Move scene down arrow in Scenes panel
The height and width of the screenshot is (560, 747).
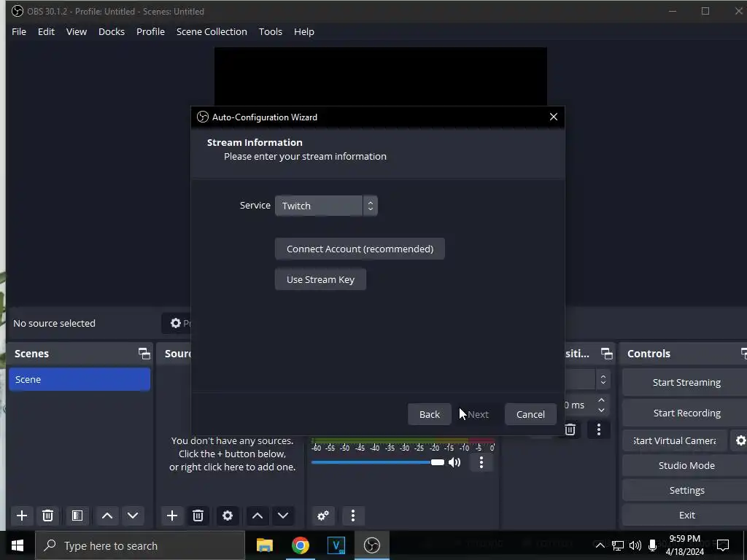(133, 516)
